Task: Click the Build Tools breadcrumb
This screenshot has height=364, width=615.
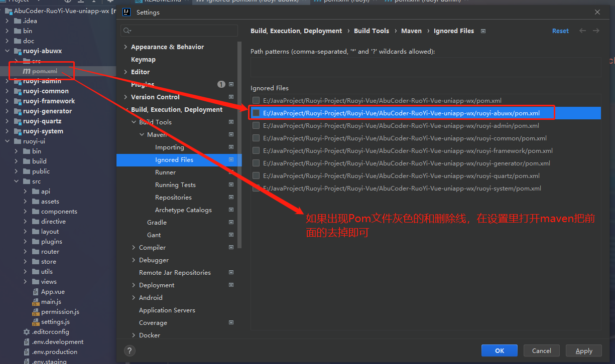Action: (x=372, y=31)
